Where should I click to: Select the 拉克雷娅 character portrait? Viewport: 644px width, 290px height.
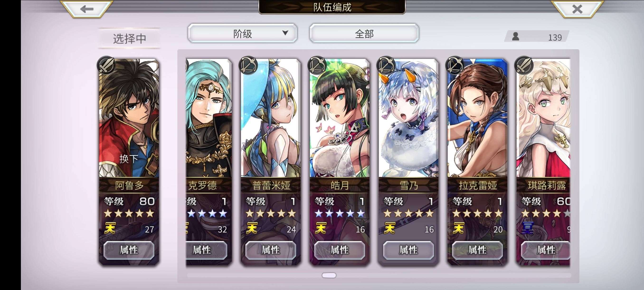tap(477, 118)
